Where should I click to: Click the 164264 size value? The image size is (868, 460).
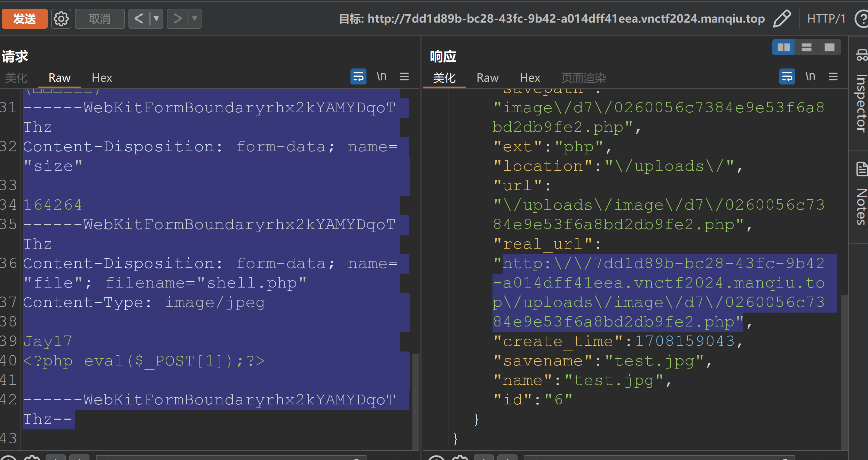tap(53, 205)
